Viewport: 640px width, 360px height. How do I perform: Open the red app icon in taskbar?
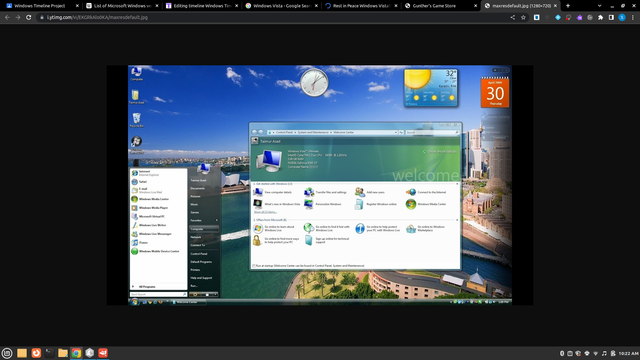coord(103,353)
